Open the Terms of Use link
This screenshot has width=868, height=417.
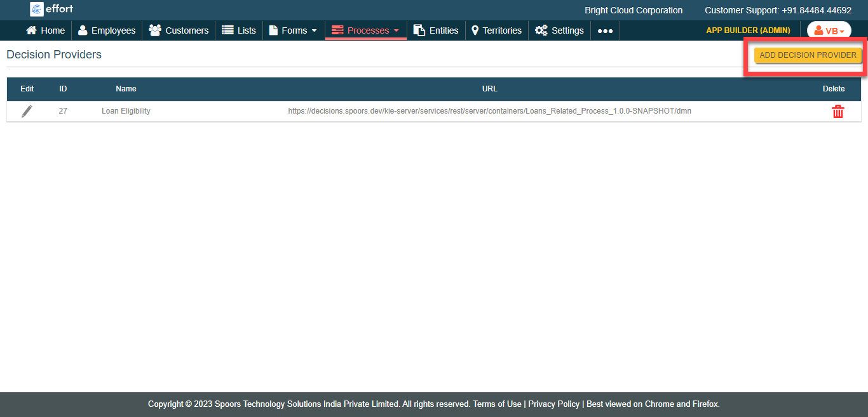click(x=497, y=404)
